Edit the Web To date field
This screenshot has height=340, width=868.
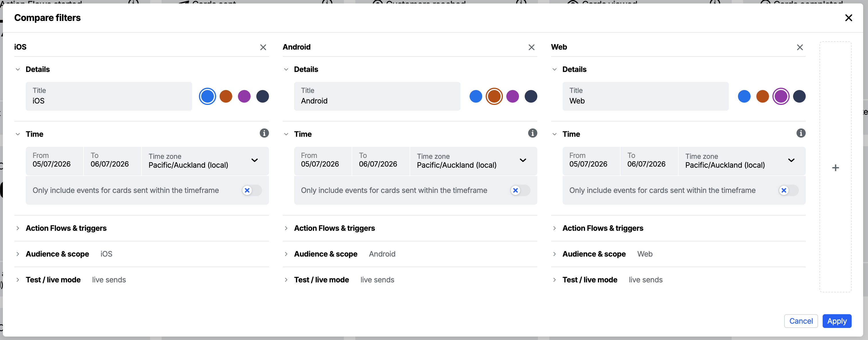649,161
